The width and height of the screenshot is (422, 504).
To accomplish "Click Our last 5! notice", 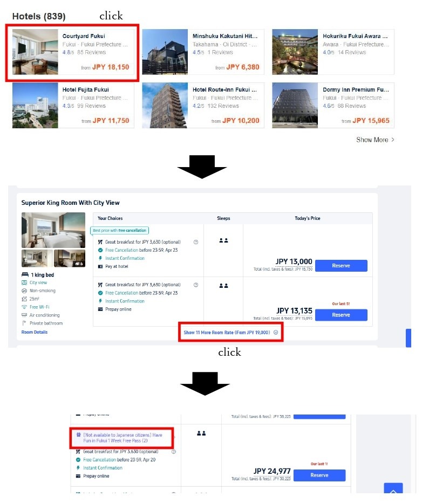I will [341, 304].
